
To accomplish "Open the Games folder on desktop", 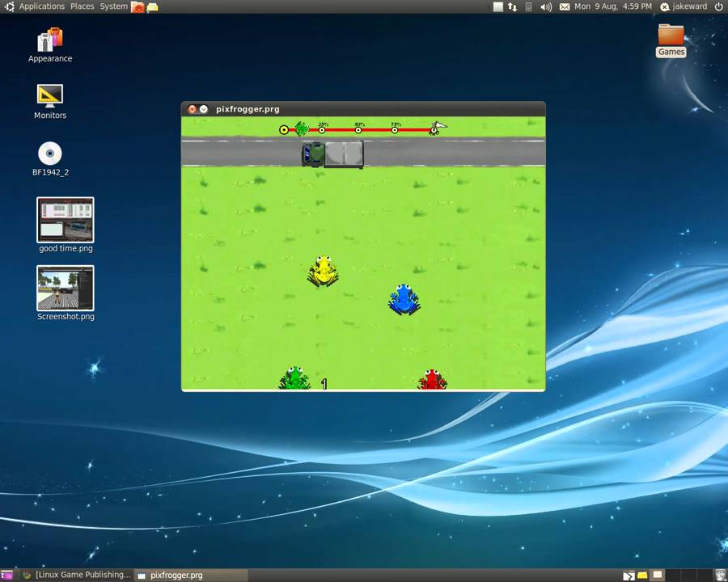I will click(671, 40).
